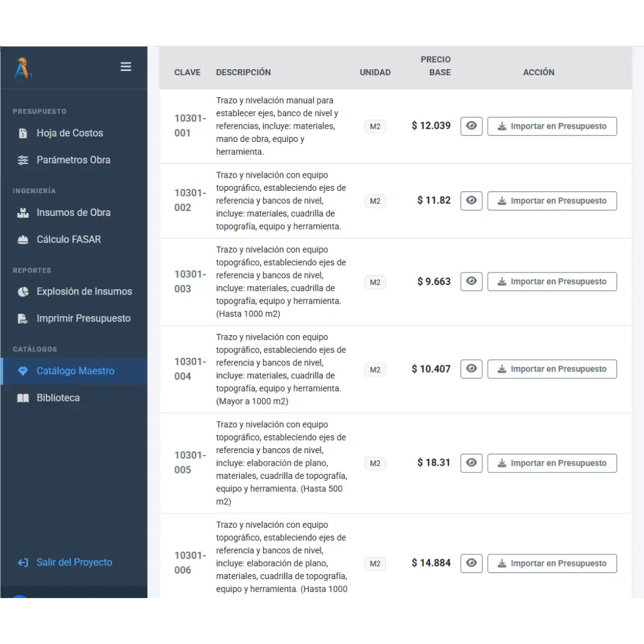The image size is (644, 644).
Task: View details of item 10301-005 via eye icon
Action: pyautogui.click(x=471, y=463)
